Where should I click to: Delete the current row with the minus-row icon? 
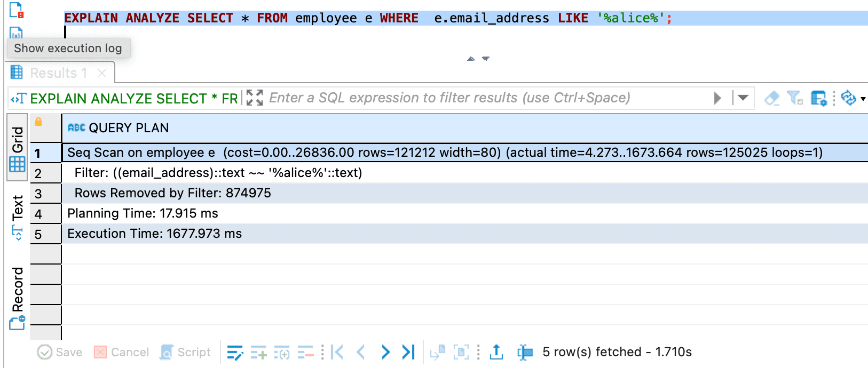point(305,352)
